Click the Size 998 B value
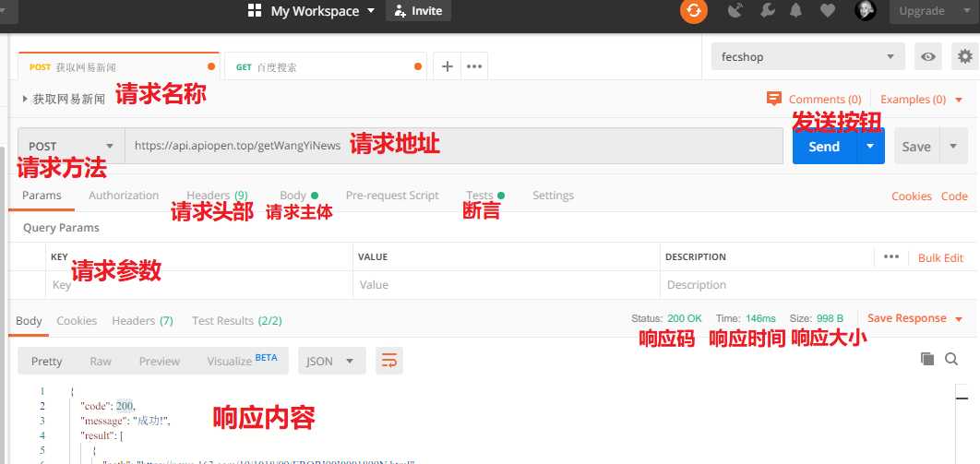 tap(830, 318)
